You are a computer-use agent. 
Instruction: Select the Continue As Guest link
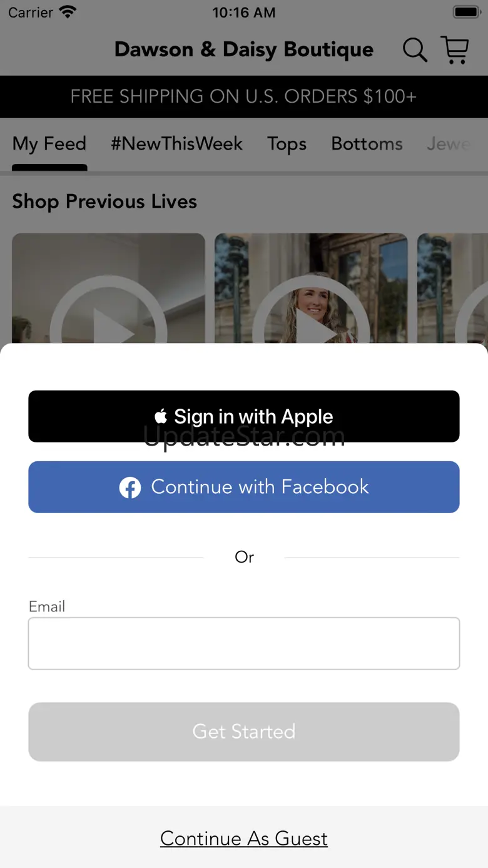(x=244, y=839)
